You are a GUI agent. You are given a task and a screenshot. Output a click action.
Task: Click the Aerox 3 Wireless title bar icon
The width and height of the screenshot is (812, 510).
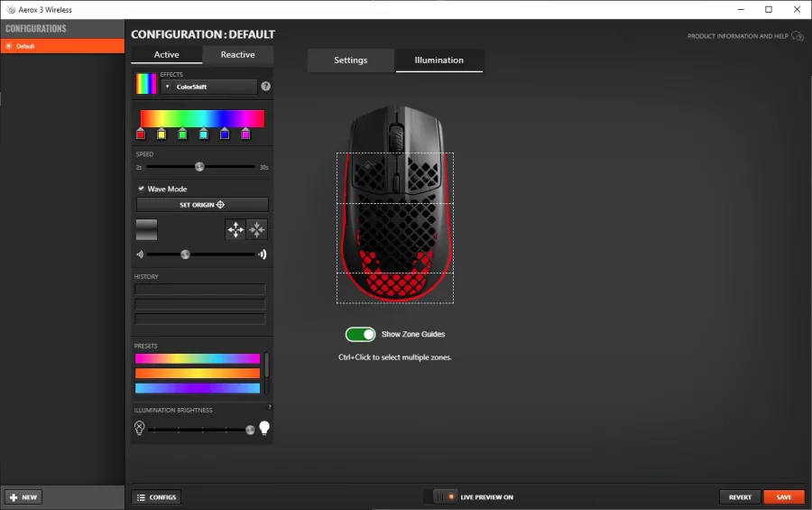click(10, 9)
